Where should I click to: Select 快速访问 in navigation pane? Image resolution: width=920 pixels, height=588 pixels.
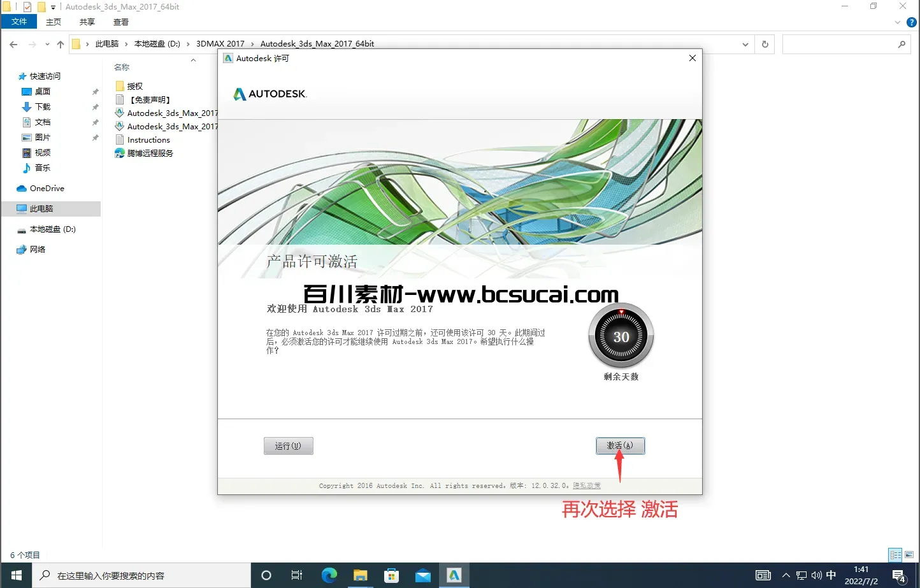pos(45,76)
